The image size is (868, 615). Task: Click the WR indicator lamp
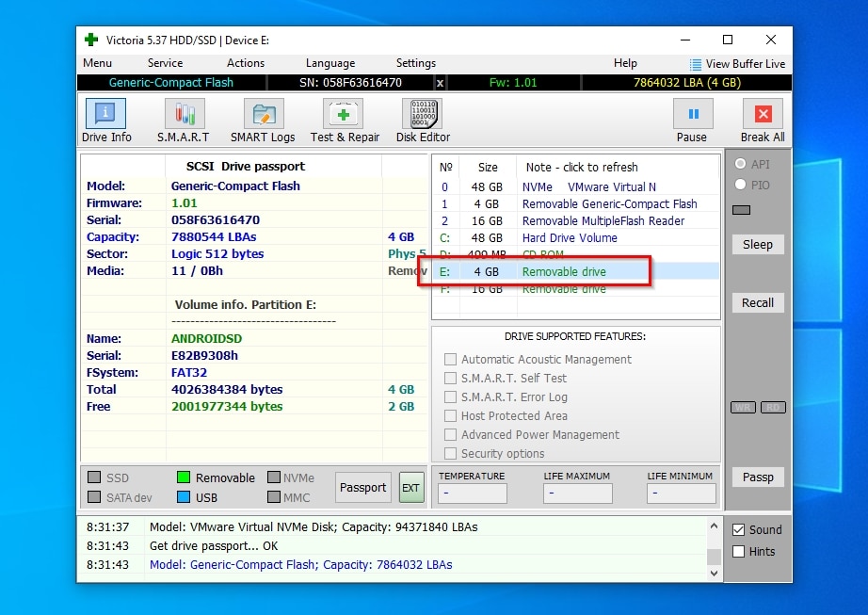tap(743, 408)
